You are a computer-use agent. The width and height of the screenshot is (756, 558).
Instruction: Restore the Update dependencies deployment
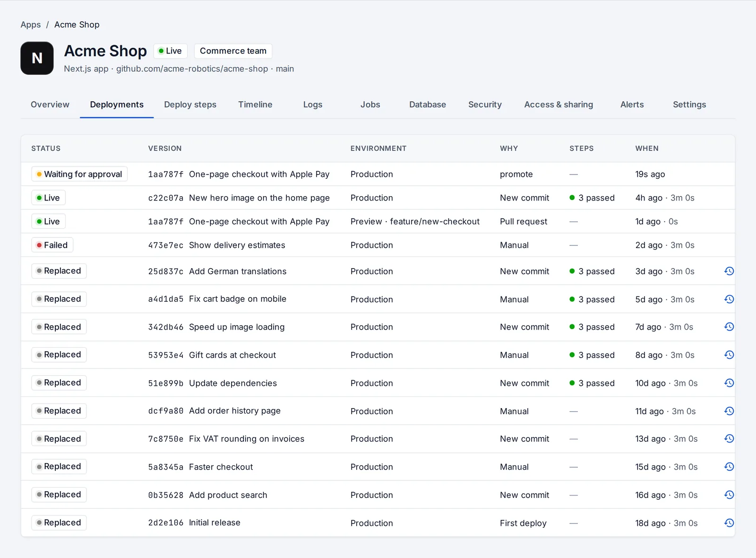(729, 383)
